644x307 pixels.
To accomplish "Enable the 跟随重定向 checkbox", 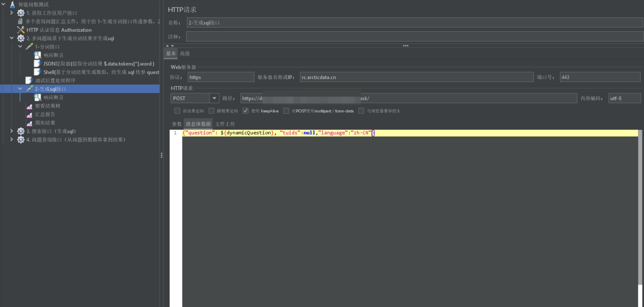I will tap(211, 111).
